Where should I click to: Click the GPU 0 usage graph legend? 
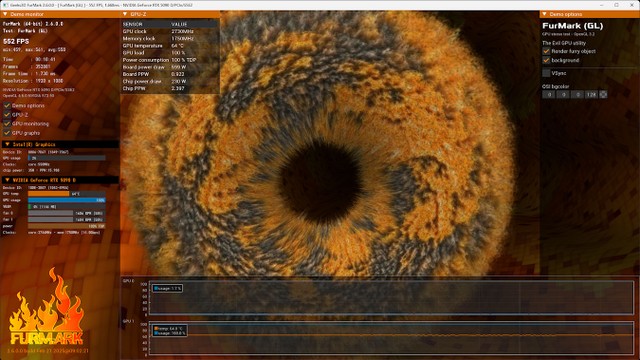(167, 289)
